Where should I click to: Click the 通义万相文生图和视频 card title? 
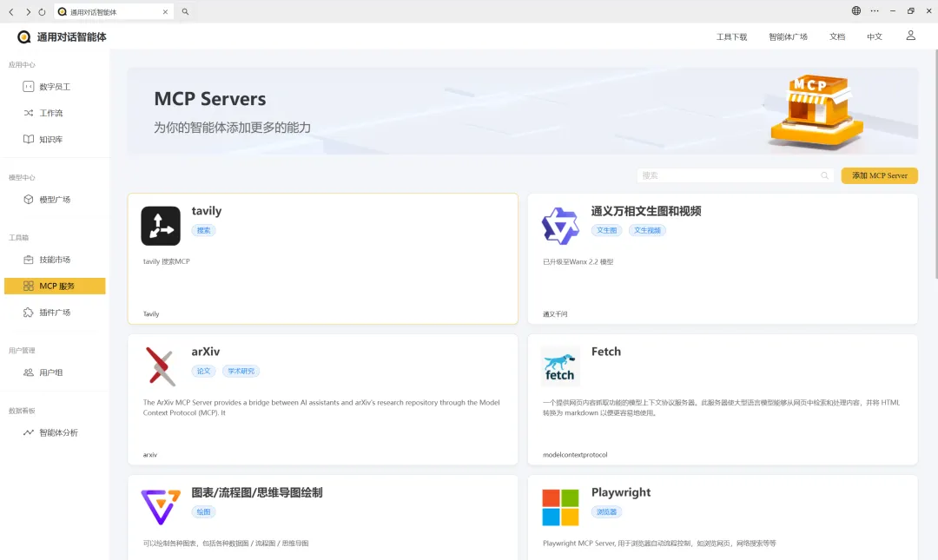click(x=646, y=211)
